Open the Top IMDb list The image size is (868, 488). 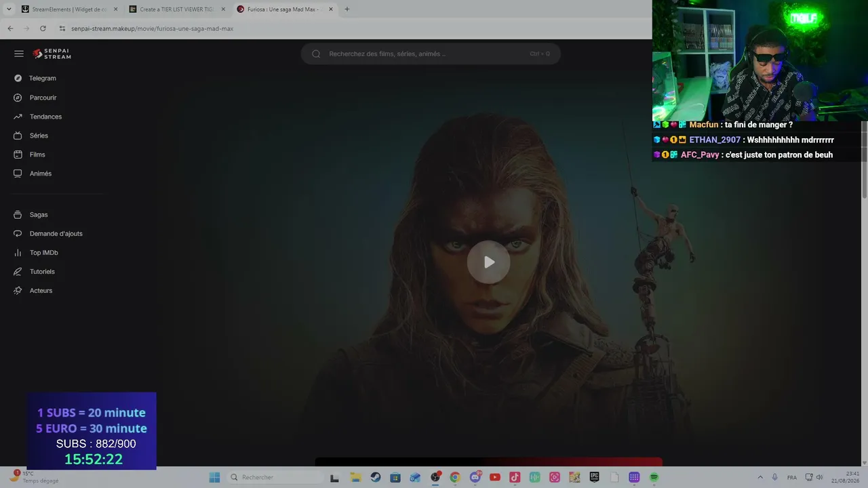pos(44,253)
